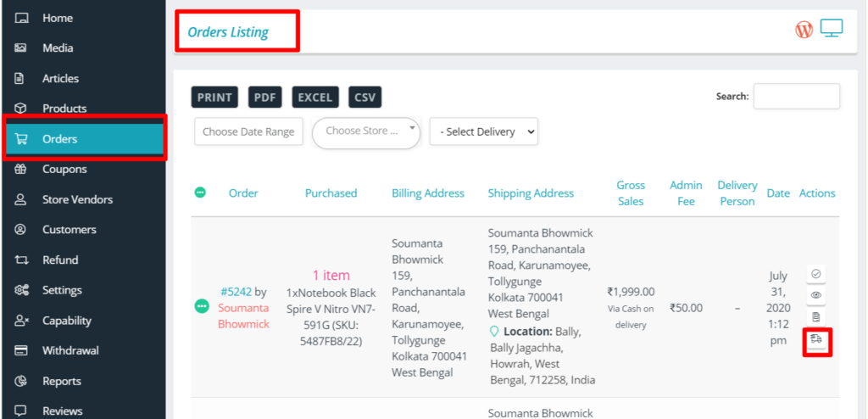Click the Settings gears icon in sidebar
Screen dimensions: 868x419
pyautogui.click(x=21, y=290)
